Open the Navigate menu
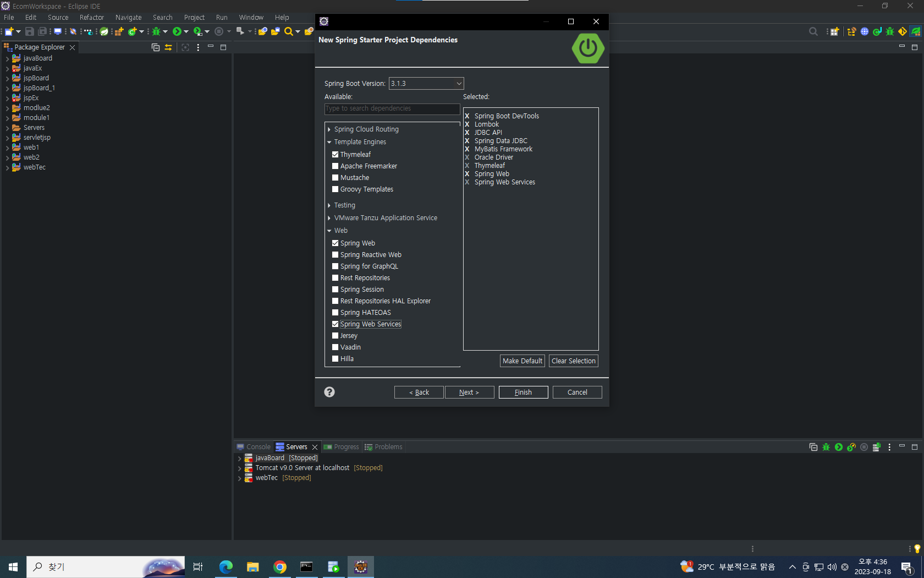The width and height of the screenshot is (924, 578). [x=128, y=18]
